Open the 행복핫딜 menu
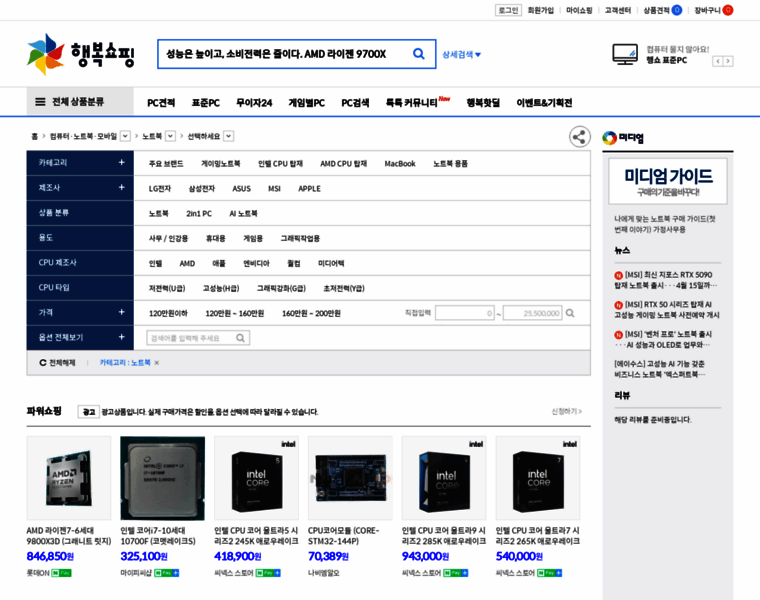The height and width of the screenshot is (600, 760). pyautogui.click(x=483, y=103)
